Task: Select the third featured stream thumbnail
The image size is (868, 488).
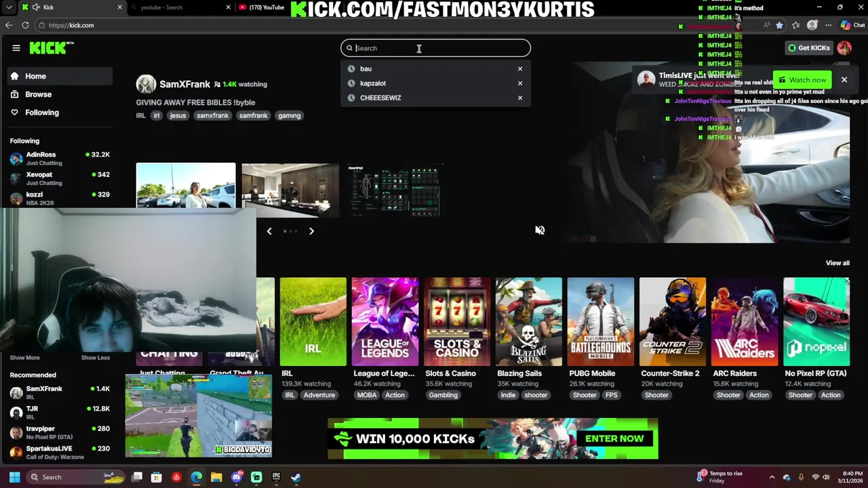Action: (x=394, y=190)
